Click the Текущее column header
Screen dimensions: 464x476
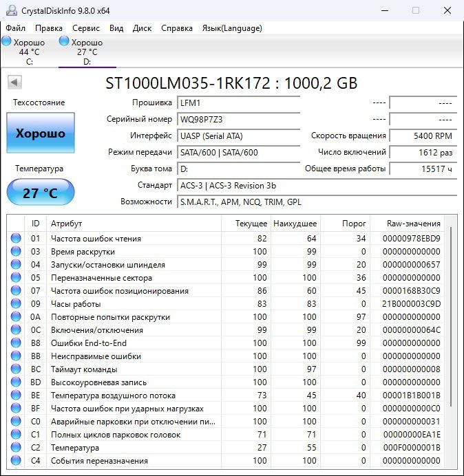pyautogui.click(x=246, y=224)
